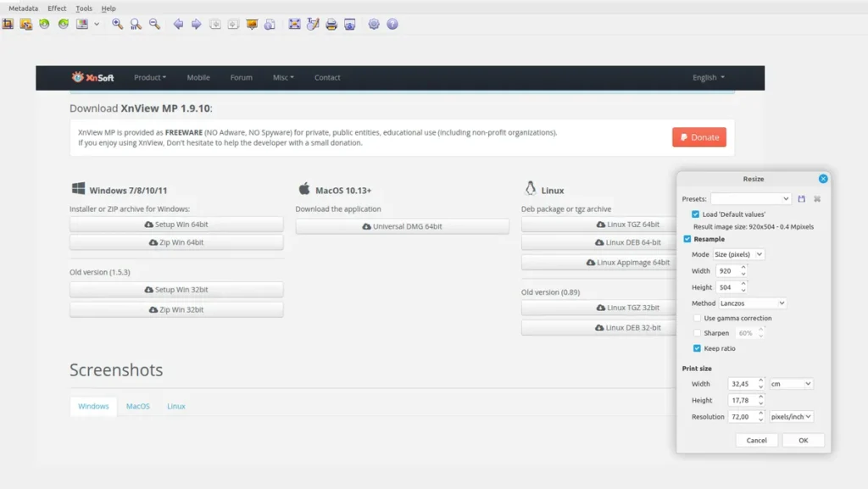The height and width of the screenshot is (489, 868).
Task: Click the orange Donate button
Action: coord(699,137)
